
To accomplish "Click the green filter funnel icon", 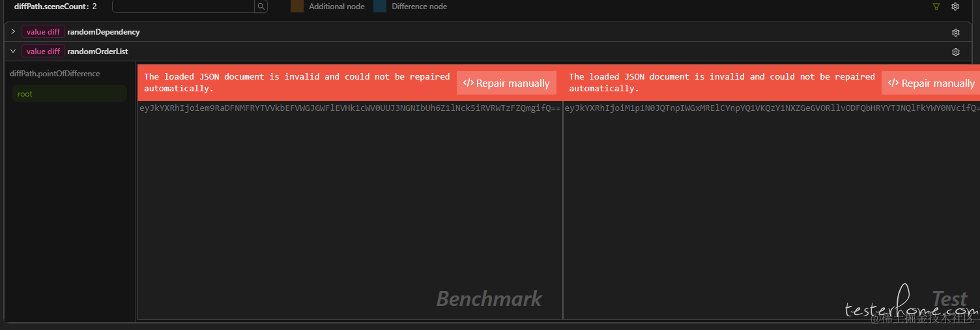I will [x=936, y=7].
